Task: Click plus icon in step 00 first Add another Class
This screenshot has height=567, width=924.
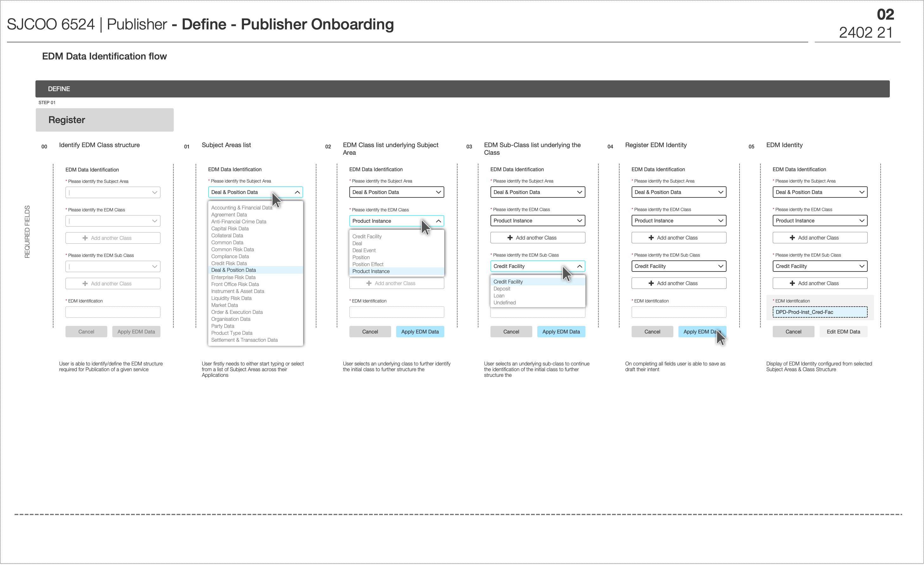Action: coord(85,238)
